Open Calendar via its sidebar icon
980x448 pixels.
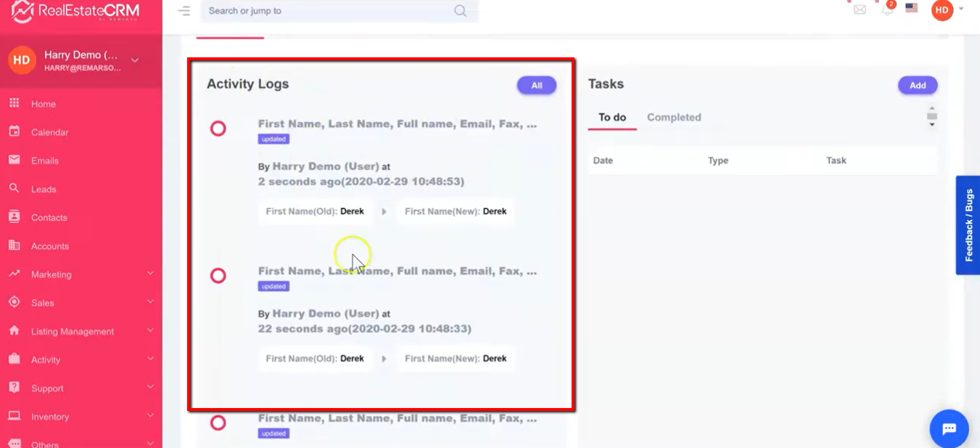point(14,132)
